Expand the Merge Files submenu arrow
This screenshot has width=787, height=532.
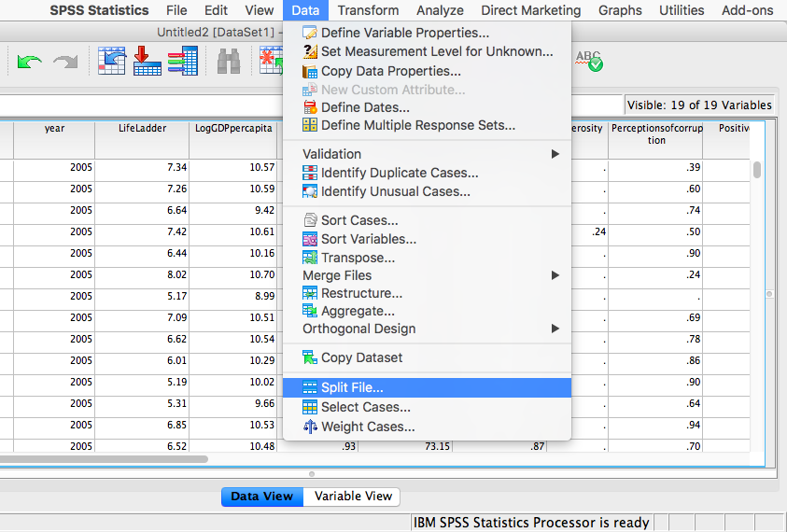click(555, 275)
